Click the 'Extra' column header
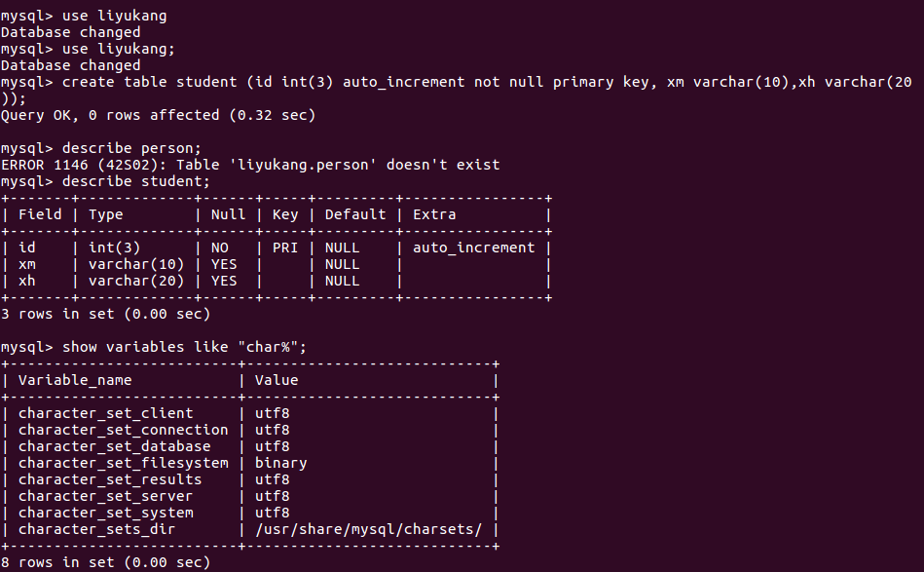 click(x=434, y=214)
